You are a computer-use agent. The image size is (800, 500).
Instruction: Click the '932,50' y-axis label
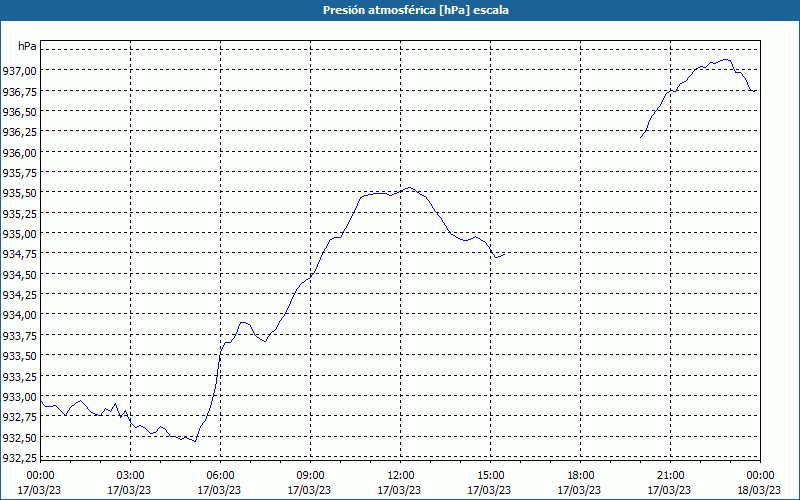click(x=19, y=437)
